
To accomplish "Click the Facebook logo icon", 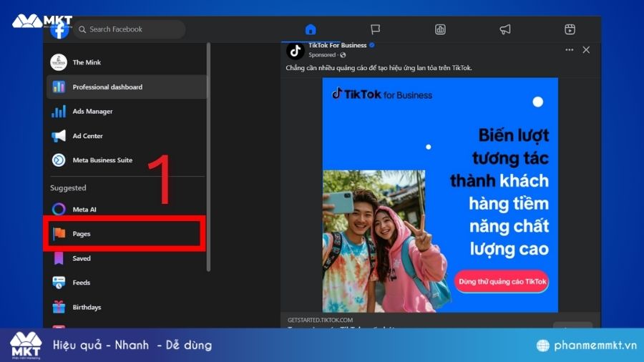I will (59, 30).
